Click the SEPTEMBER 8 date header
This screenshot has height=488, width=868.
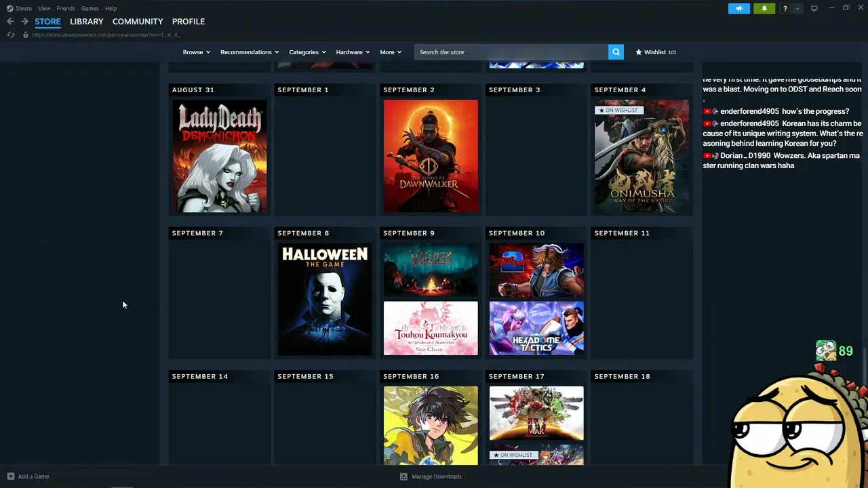click(303, 233)
